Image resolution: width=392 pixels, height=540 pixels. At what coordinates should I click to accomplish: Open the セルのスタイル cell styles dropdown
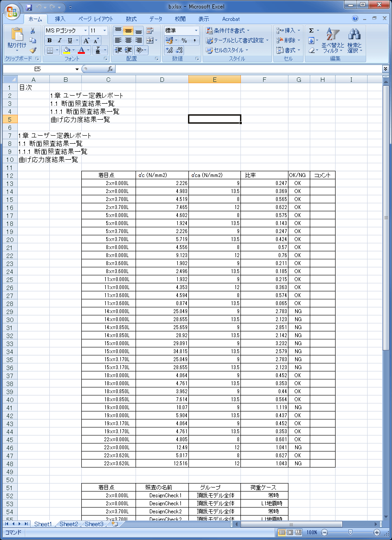point(227,50)
